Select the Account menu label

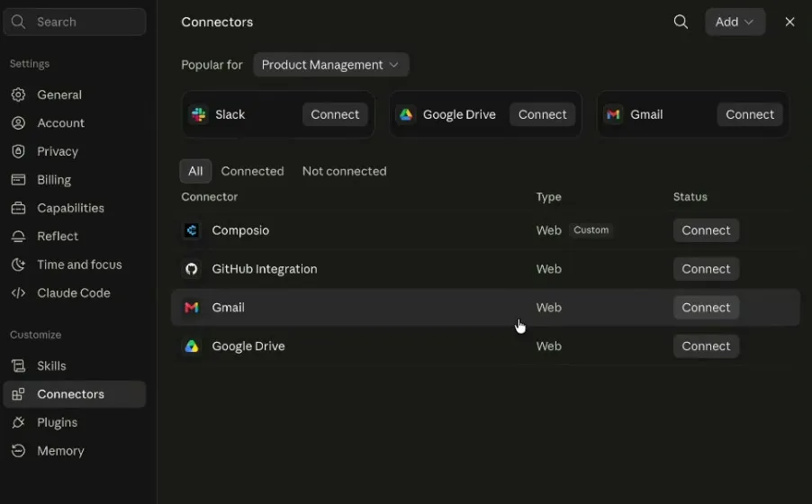point(60,122)
